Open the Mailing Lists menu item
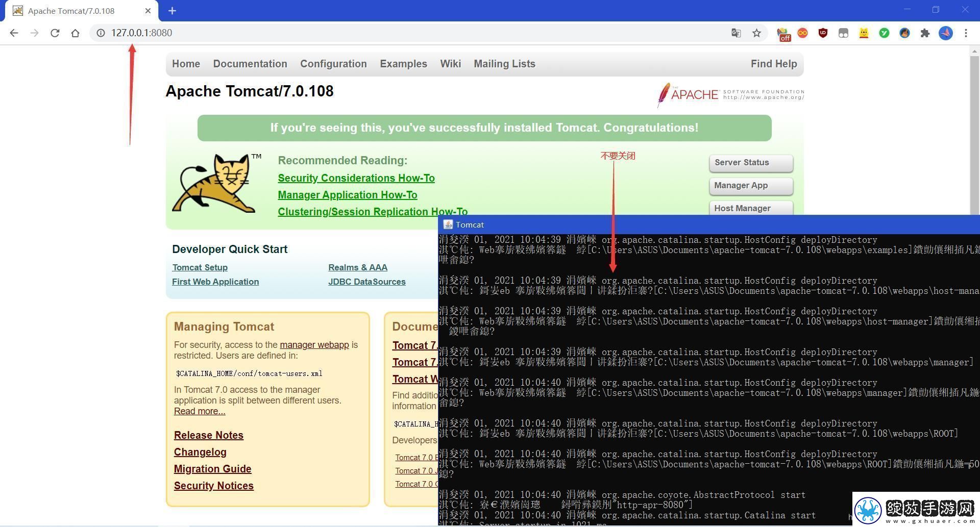The width and height of the screenshot is (980, 527). [x=504, y=64]
